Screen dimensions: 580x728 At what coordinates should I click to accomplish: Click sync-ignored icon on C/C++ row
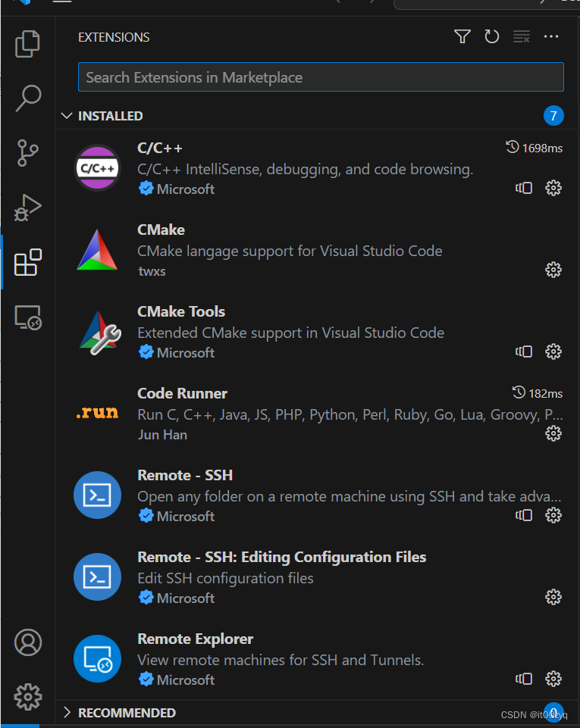tap(524, 188)
